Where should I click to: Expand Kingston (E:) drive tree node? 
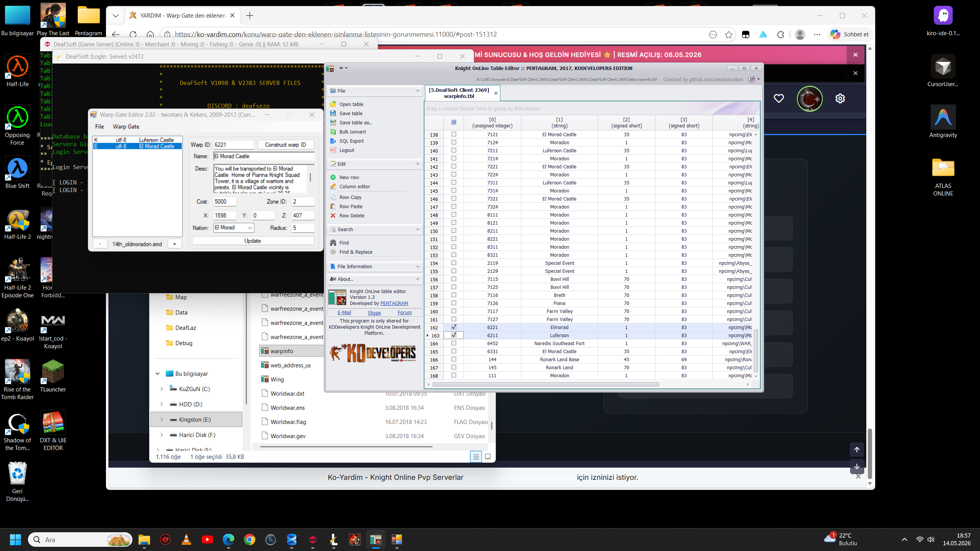(162, 419)
